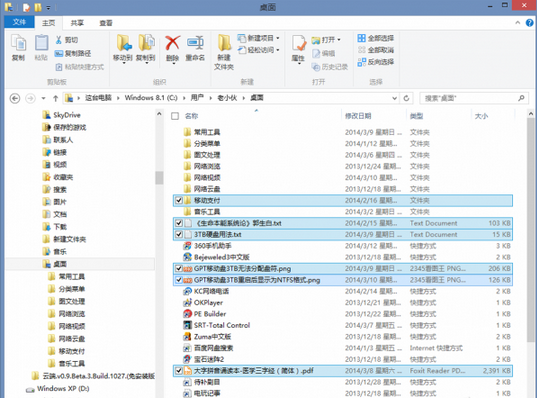This screenshot has width=537, height=398.
Task: Switch to the 查看 (View) tab
Action: 106,23
